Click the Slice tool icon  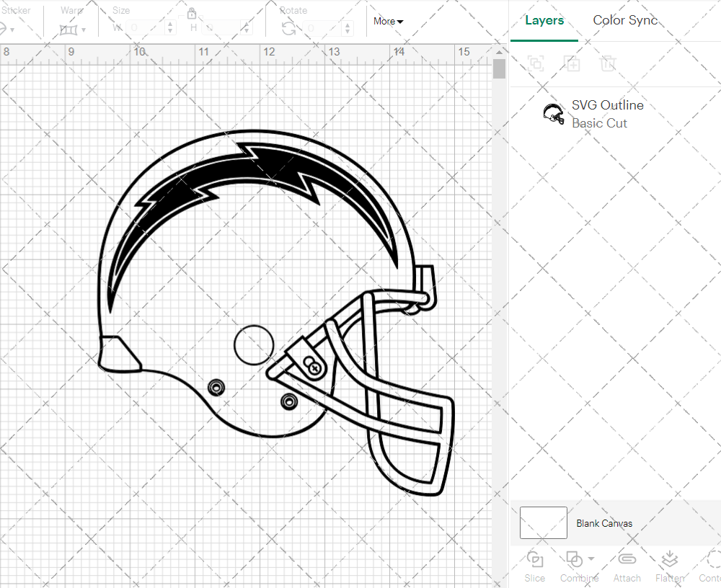pos(535,560)
